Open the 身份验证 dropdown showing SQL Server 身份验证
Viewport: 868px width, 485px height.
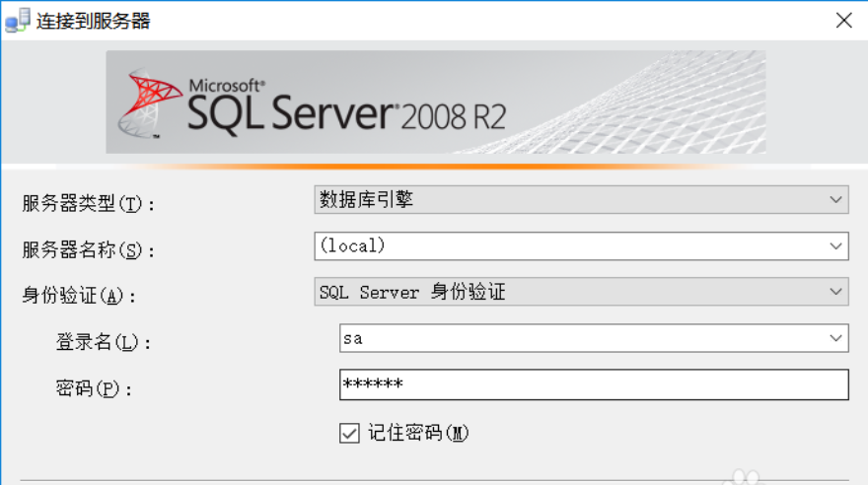coord(581,292)
